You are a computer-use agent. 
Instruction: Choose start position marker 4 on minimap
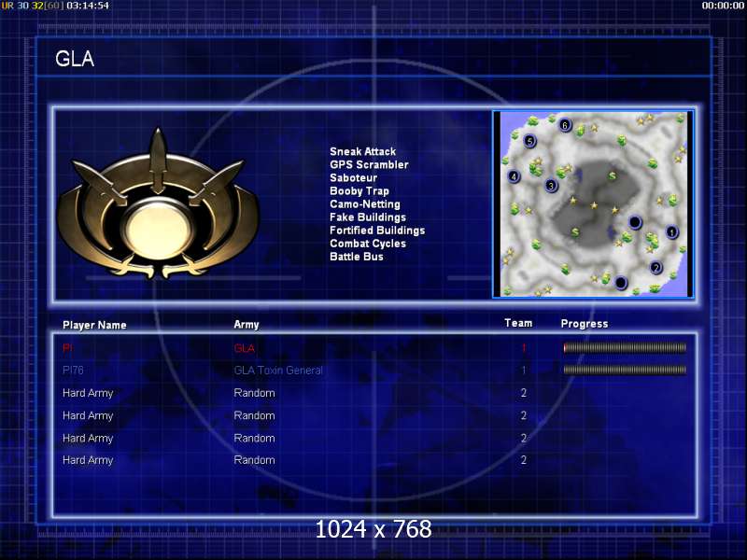[x=514, y=176]
